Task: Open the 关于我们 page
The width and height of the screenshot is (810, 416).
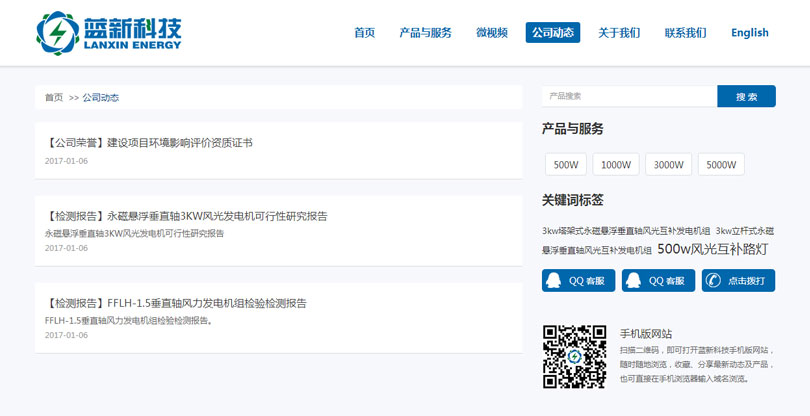Action: (619, 33)
